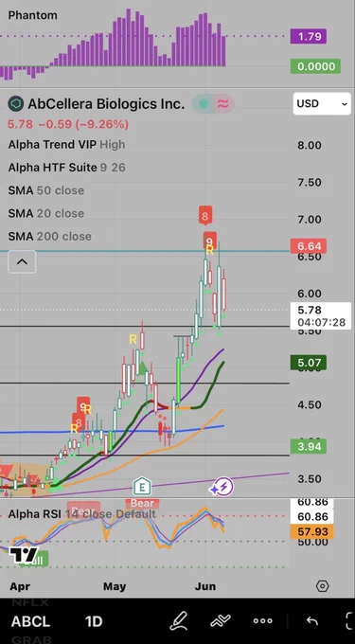Select the SMA 50 close indicator
Screen dimensions: 355x644
tap(46, 190)
